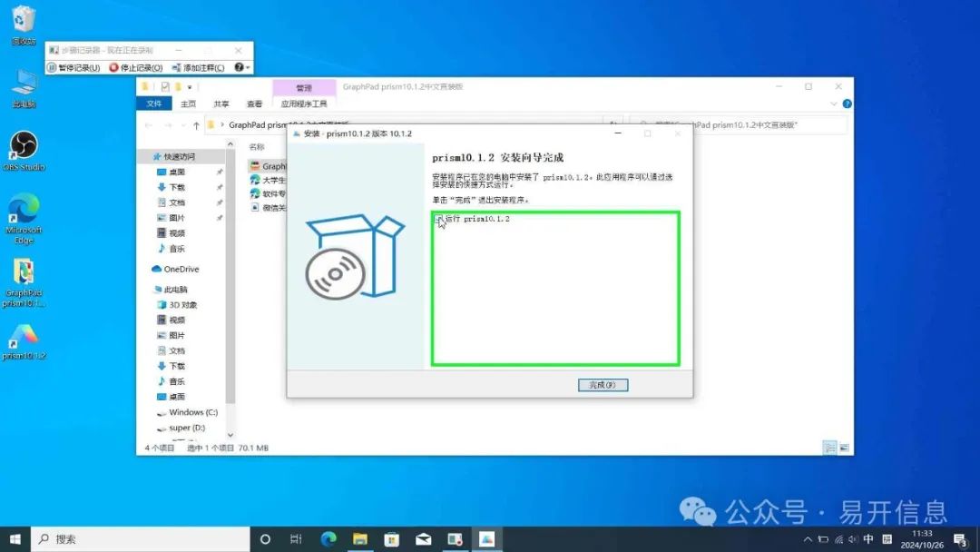
Task: Open the 主页 ribbon tab
Action: click(188, 103)
